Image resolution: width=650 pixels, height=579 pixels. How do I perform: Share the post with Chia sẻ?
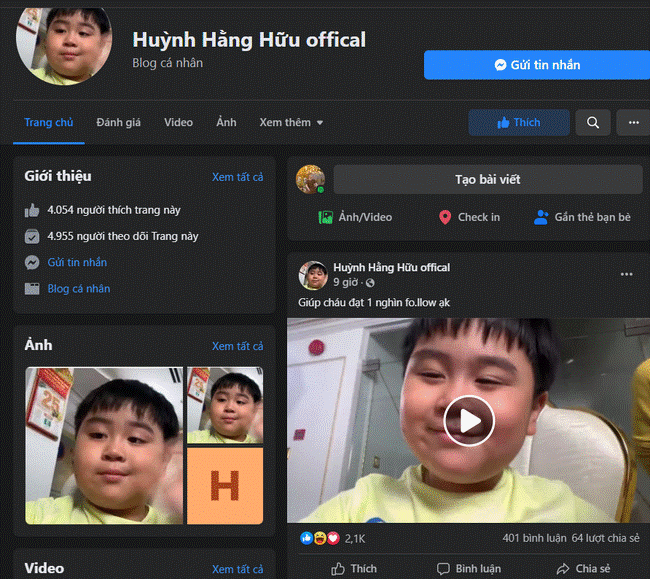coord(583,569)
